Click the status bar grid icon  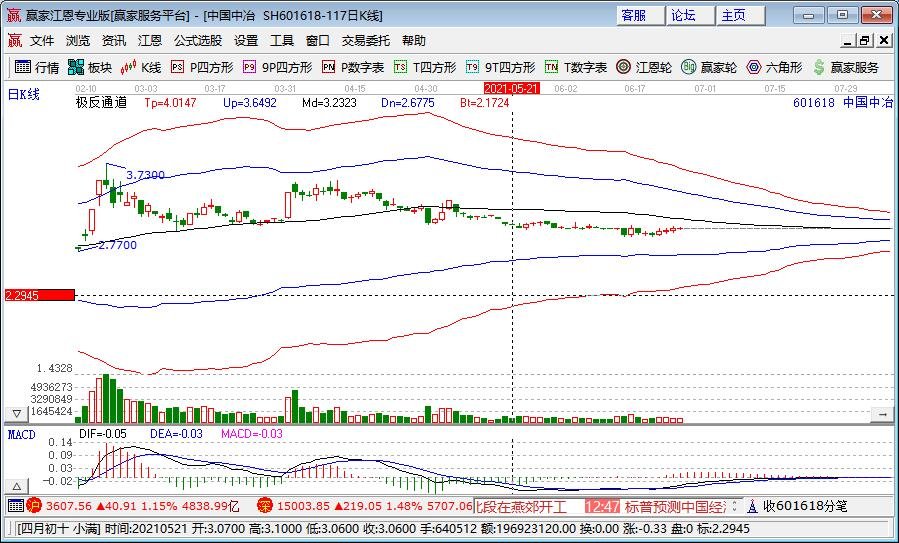[15, 506]
